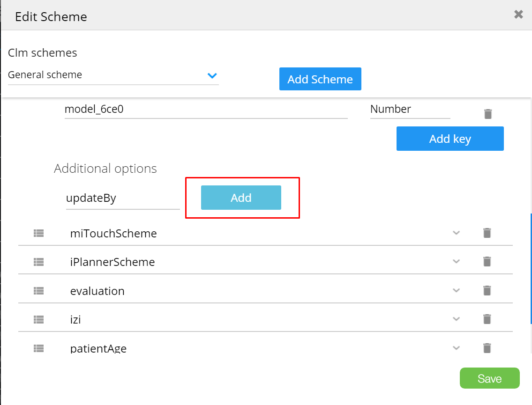Image resolution: width=532 pixels, height=405 pixels.
Task: Expand the izi row chevron
Action: tap(456, 319)
